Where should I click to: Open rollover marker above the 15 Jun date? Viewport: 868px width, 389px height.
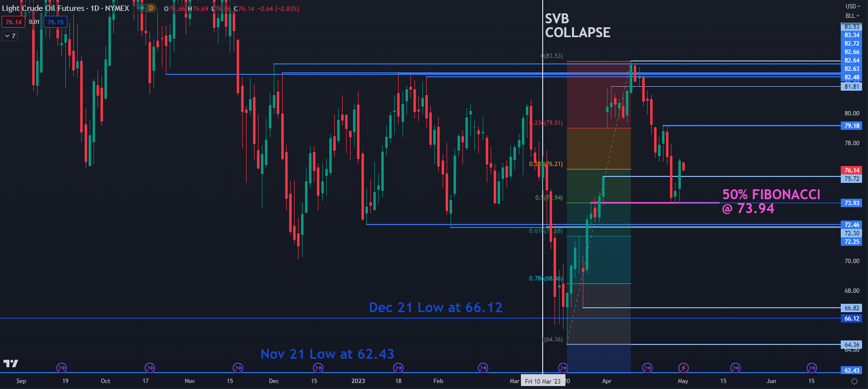812,368
